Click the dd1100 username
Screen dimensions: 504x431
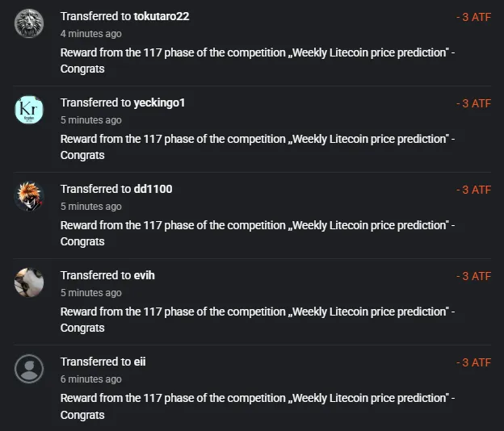click(x=153, y=189)
